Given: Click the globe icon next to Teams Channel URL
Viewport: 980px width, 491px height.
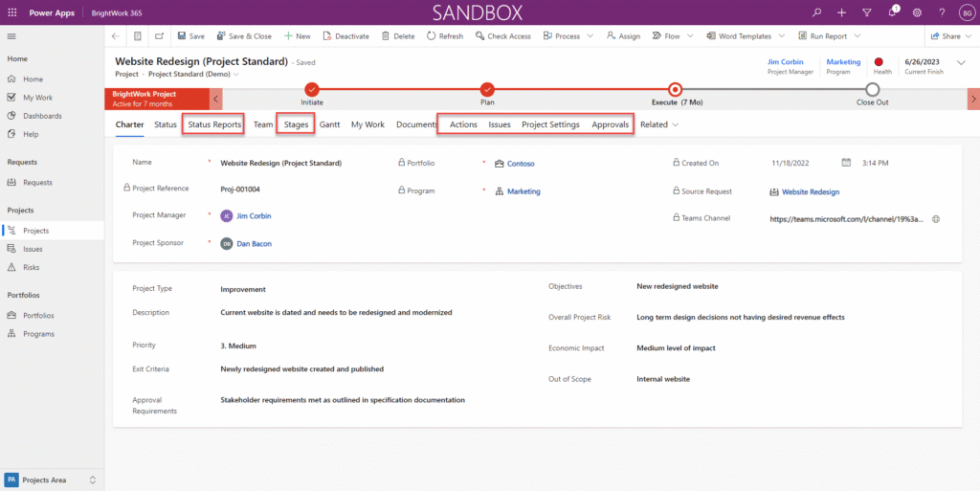Looking at the screenshot, I should (936, 218).
